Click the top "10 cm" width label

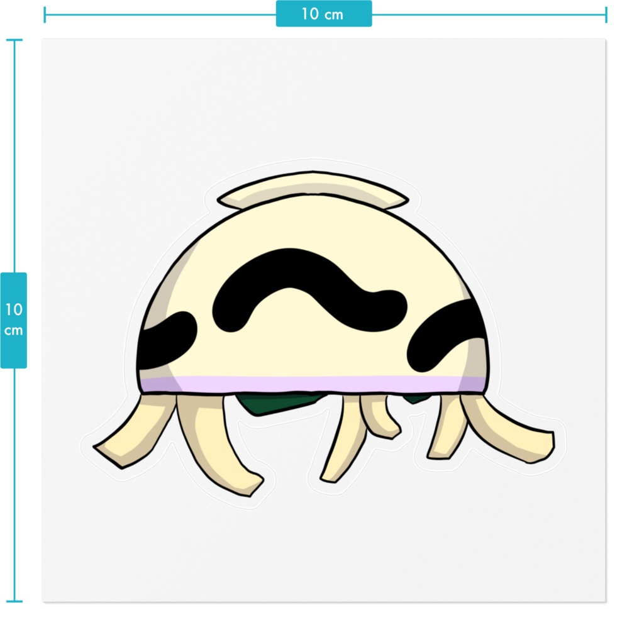click(x=324, y=14)
